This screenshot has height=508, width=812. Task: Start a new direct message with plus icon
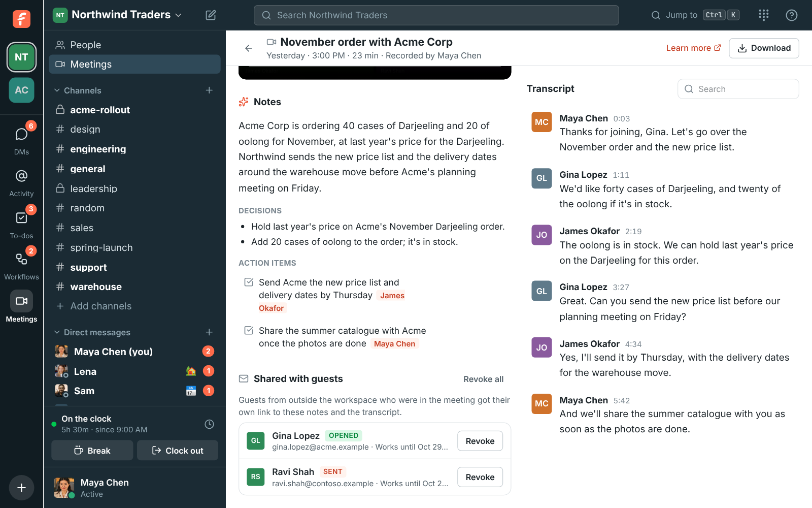209,332
